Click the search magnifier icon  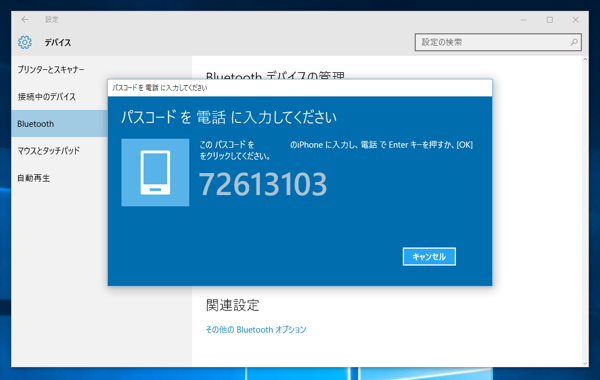pyautogui.click(x=574, y=42)
